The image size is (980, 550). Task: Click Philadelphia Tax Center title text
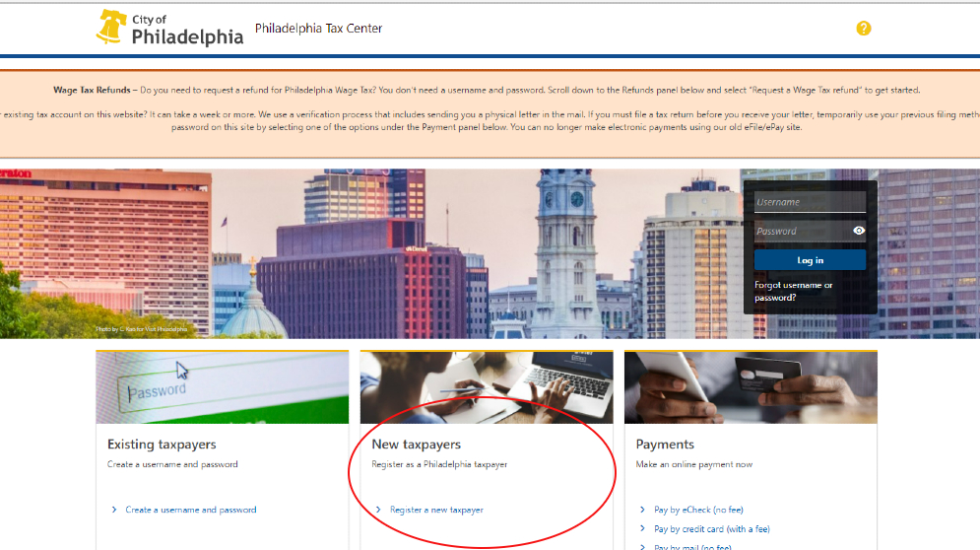tap(318, 29)
